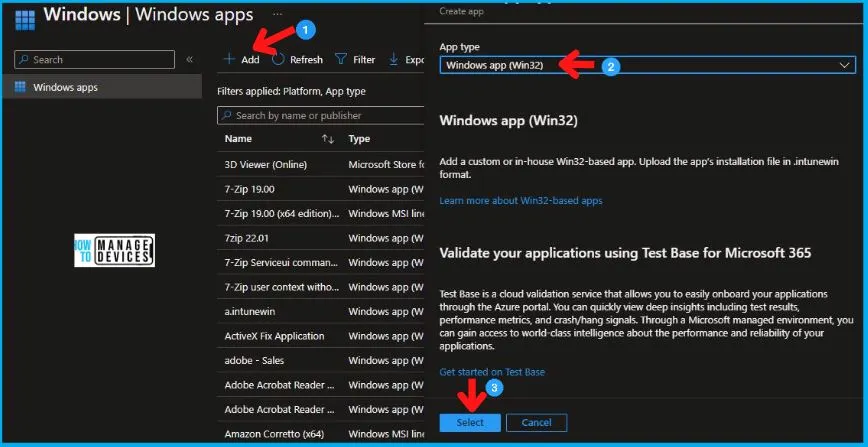Screen dimensions: 868x447
Task: Click the sidebar Search field
Action: point(94,59)
